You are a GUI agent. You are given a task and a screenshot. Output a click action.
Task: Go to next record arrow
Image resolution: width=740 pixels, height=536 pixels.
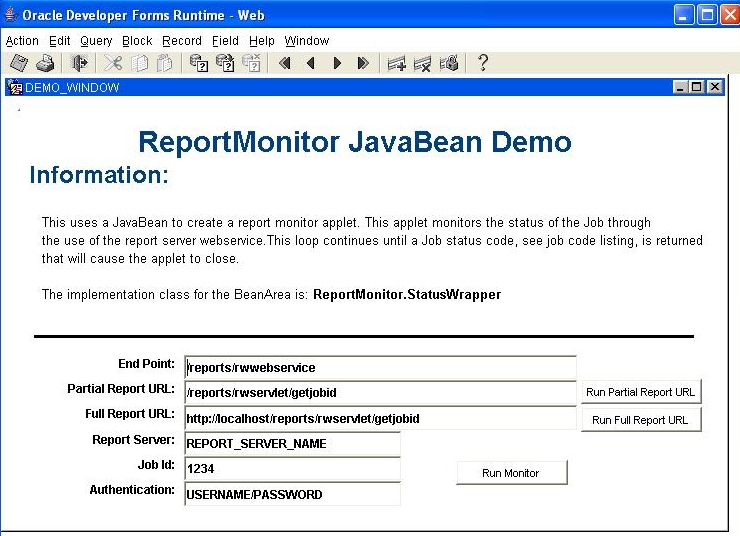tap(337, 63)
